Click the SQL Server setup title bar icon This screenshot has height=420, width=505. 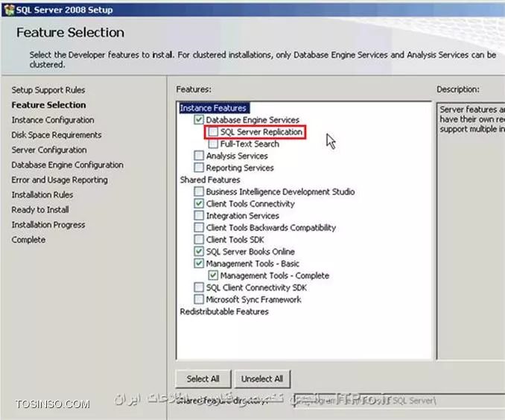pos(9,10)
